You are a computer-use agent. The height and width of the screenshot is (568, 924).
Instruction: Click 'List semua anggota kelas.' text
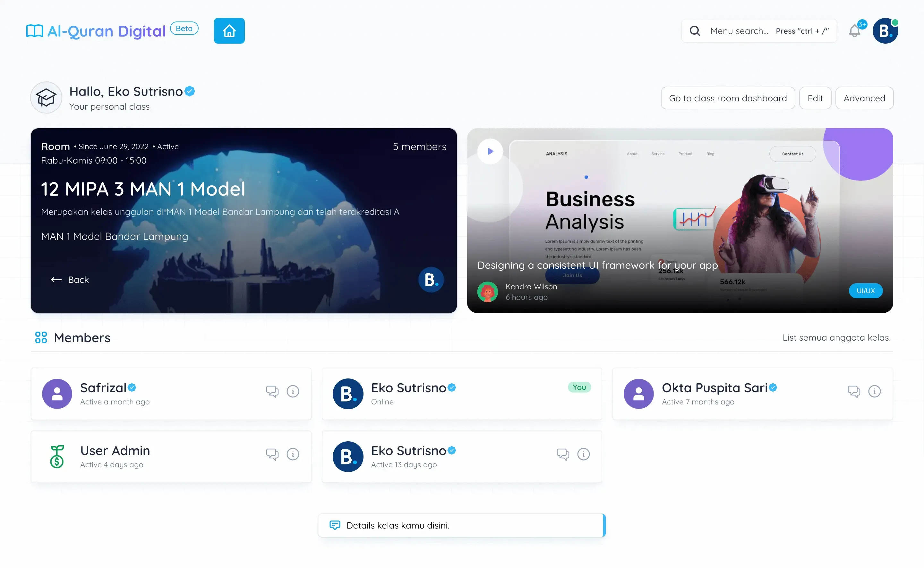tap(836, 338)
